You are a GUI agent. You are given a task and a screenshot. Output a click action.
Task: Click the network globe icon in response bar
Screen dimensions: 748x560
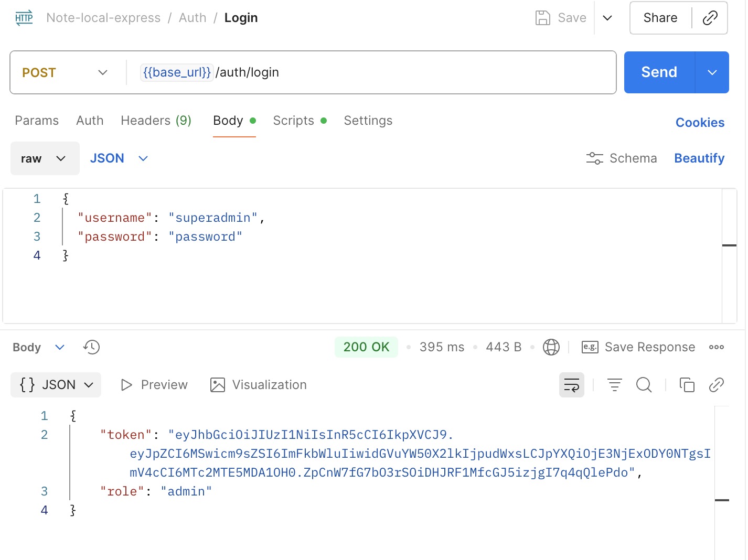(551, 347)
